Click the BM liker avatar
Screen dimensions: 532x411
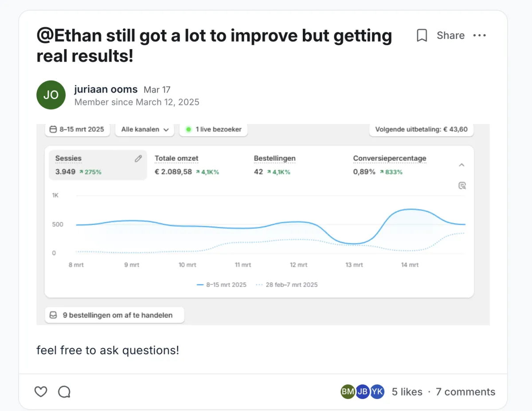tap(348, 392)
